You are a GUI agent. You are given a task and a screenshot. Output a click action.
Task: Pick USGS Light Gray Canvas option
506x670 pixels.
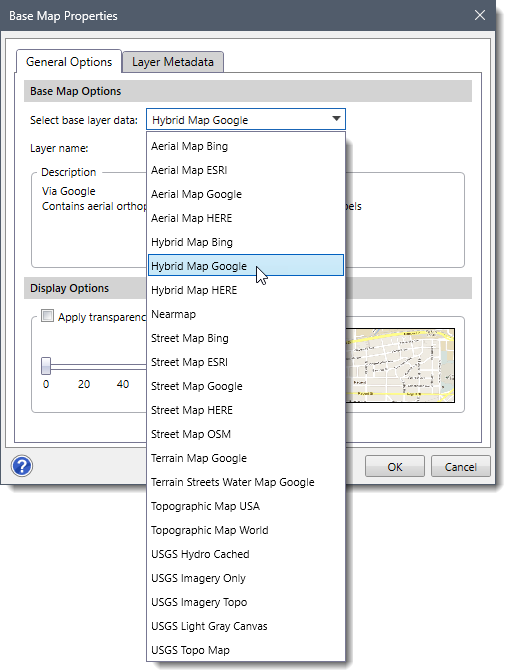[246, 626]
